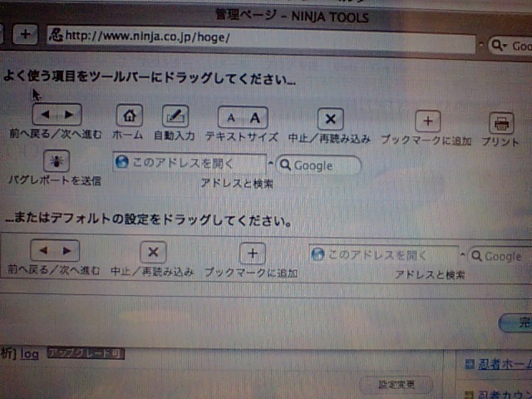The image size is (532, 399).
Task: Open the 'log' link on the page
Action: click(30, 354)
